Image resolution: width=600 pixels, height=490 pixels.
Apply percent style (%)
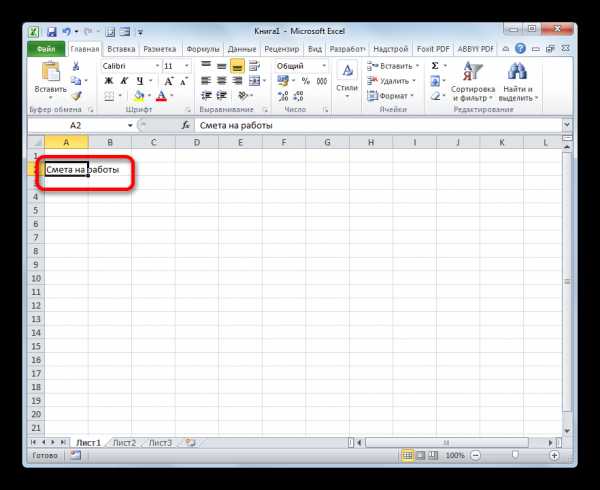click(305, 81)
